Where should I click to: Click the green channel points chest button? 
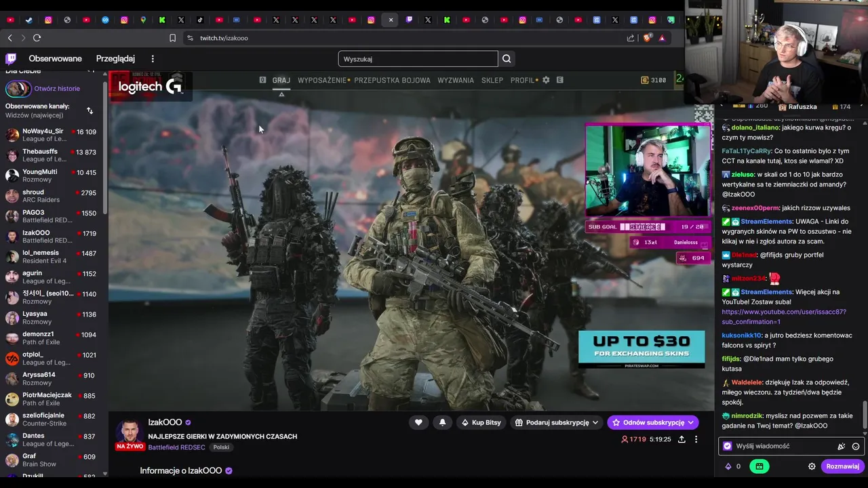pos(759,466)
